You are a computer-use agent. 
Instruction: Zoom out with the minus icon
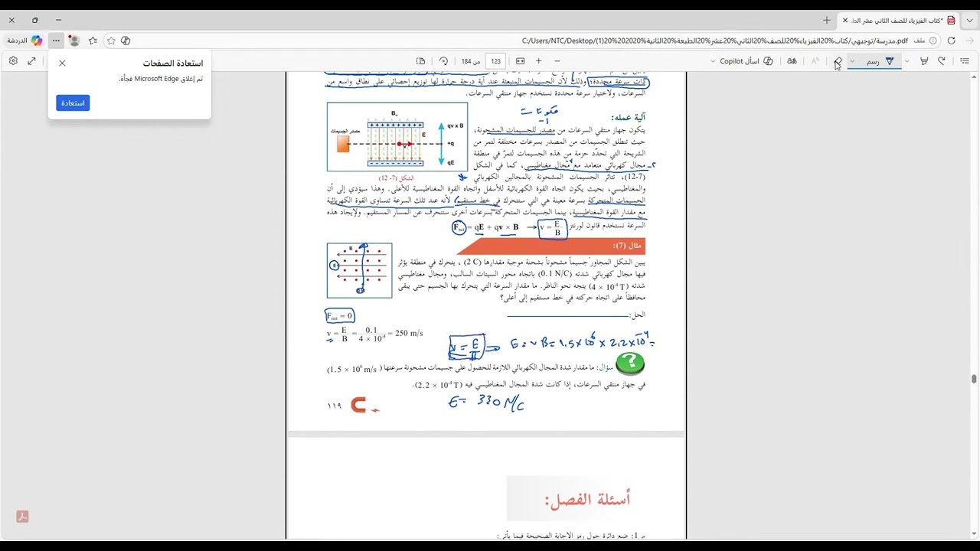point(557,61)
